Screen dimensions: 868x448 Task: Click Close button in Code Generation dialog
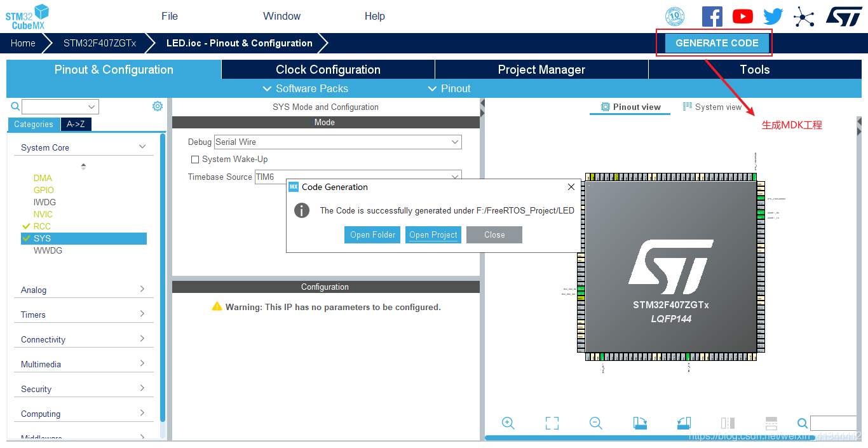pos(494,235)
